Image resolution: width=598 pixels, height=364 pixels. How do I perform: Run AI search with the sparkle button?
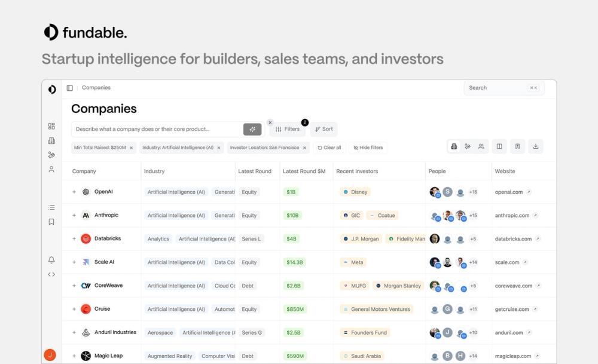click(x=252, y=129)
